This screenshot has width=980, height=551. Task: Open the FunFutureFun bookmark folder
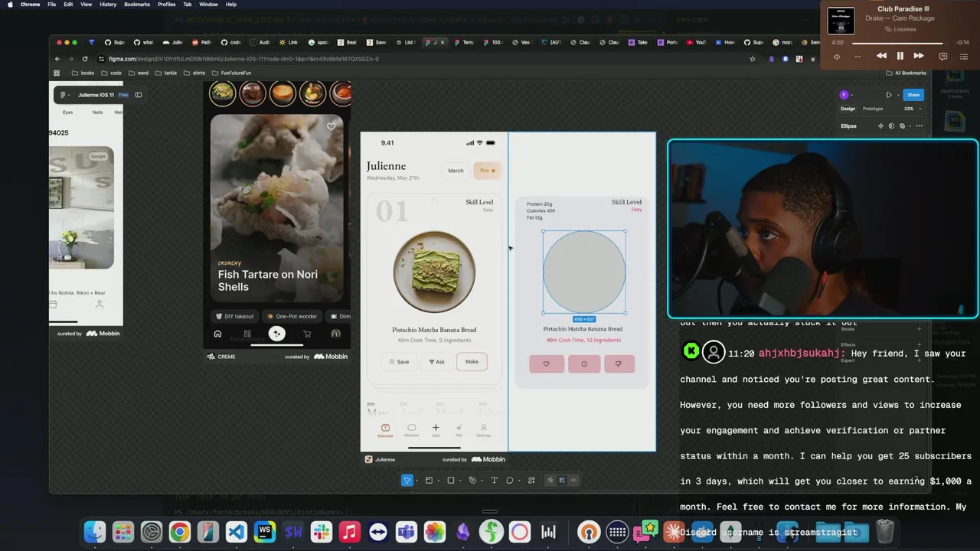(230, 73)
